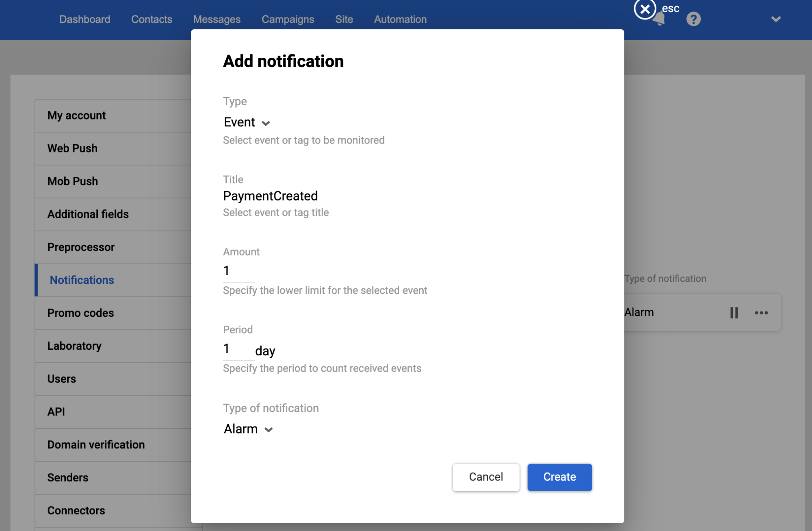The height and width of the screenshot is (531, 812).
Task: Open the help question mark icon
Action: (x=693, y=19)
